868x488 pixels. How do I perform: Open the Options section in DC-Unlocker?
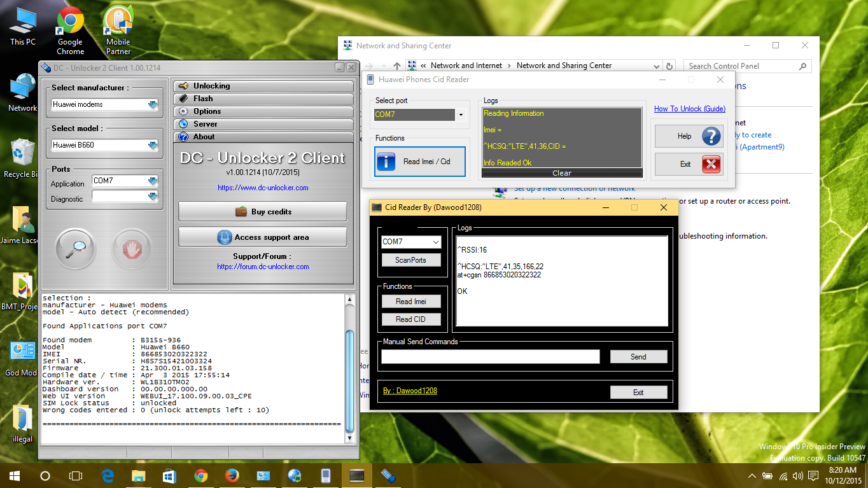click(x=263, y=111)
